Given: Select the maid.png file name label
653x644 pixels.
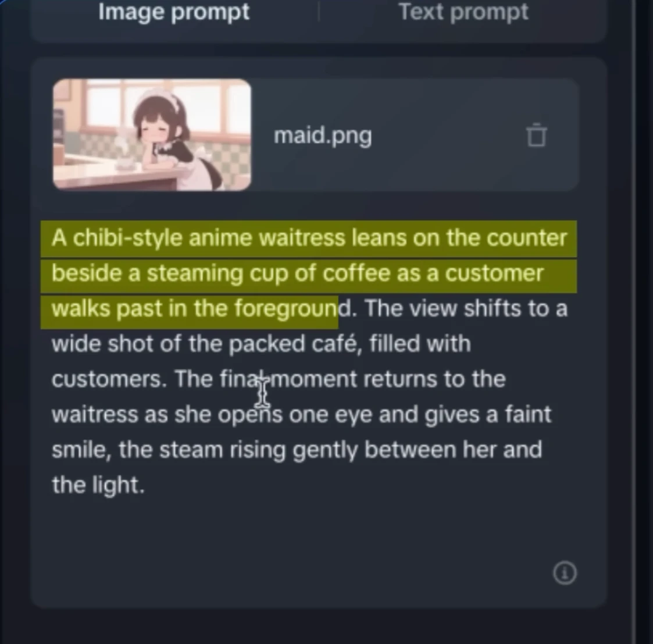Looking at the screenshot, I should [x=323, y=136].
